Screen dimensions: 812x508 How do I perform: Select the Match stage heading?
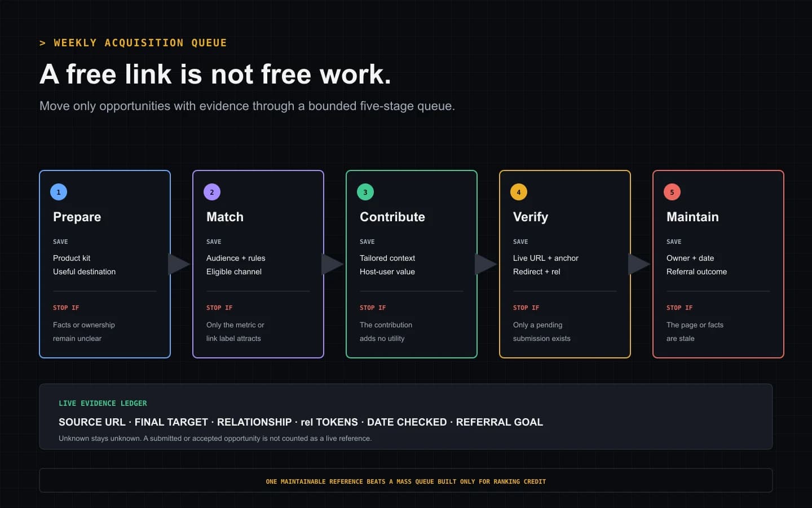225,217
